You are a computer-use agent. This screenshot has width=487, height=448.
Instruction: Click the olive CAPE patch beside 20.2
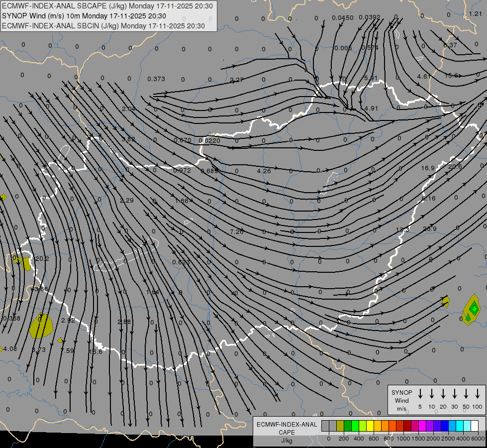(26, 263)
